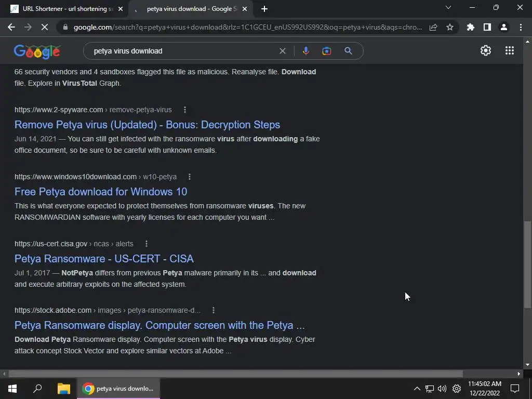Image resolution: width=532 pixels, height=399 pixels.
Task: Stop loading the page
Action: click(x=45, y=27)
